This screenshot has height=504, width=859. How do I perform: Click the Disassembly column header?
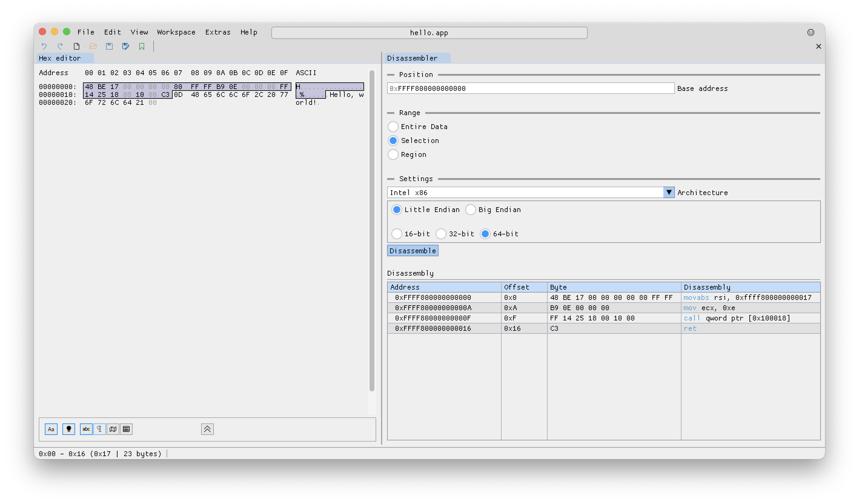point(750,287)
